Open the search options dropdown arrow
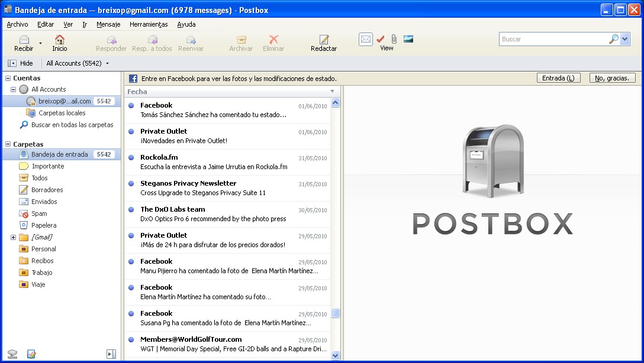Screen dimensions: 644x363 point(624,39)
